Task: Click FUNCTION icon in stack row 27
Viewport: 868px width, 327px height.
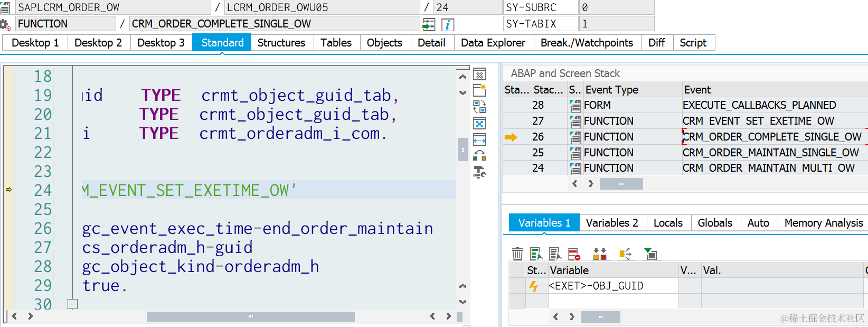Action: [x=575, y=122]
